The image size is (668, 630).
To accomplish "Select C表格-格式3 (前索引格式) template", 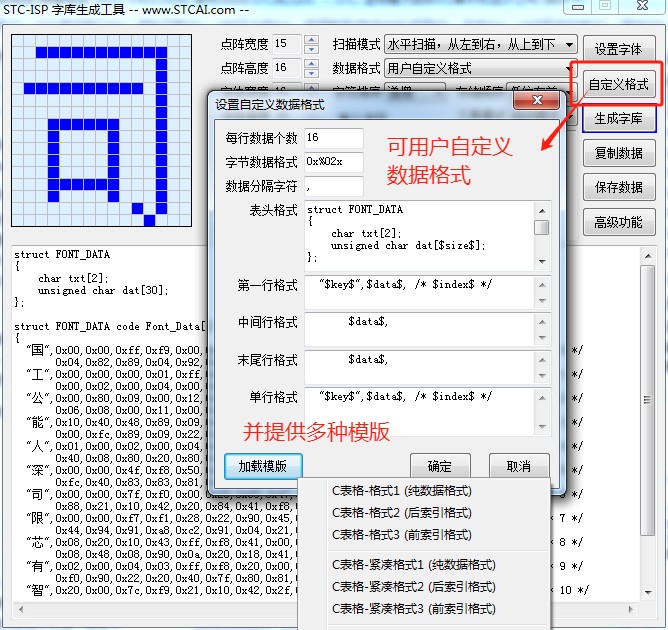I will coord(402,534).
